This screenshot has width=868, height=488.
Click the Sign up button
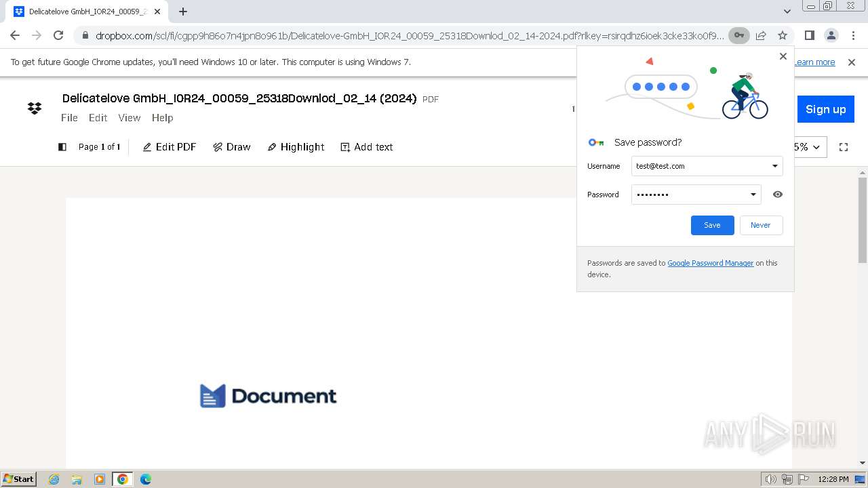[825, 109]
